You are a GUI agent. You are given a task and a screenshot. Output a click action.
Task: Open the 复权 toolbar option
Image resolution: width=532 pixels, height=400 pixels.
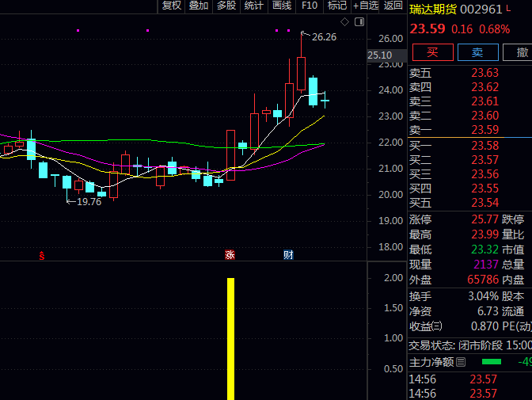[171, 6]
